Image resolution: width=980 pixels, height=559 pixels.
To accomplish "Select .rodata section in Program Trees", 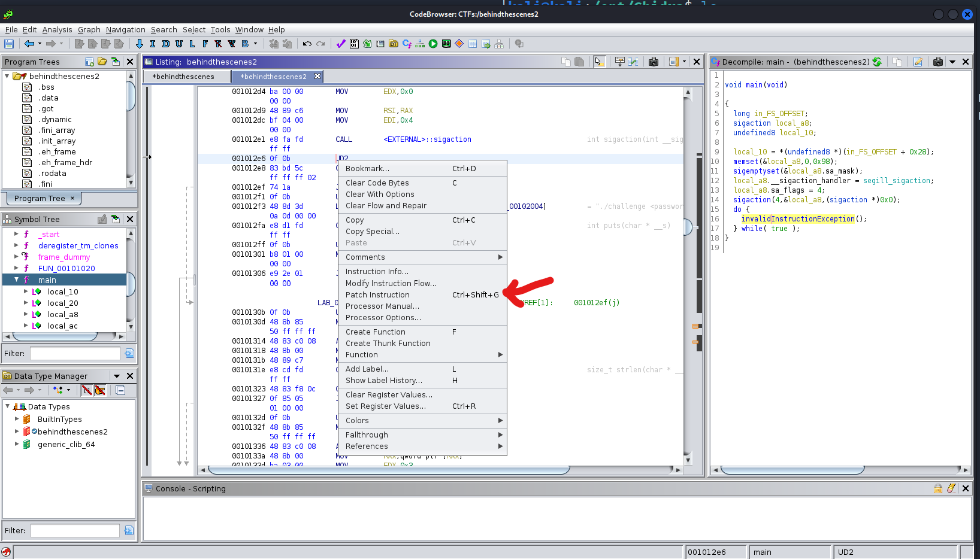I will (53, 173).
